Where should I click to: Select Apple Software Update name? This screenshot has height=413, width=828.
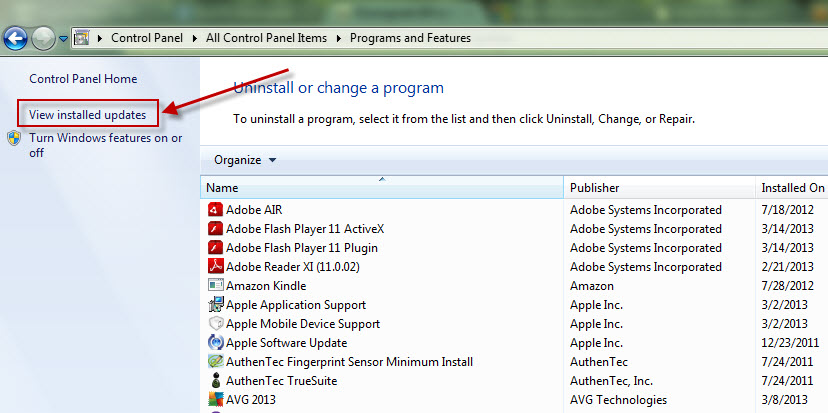pyautogui.click(x=287, y=343)
